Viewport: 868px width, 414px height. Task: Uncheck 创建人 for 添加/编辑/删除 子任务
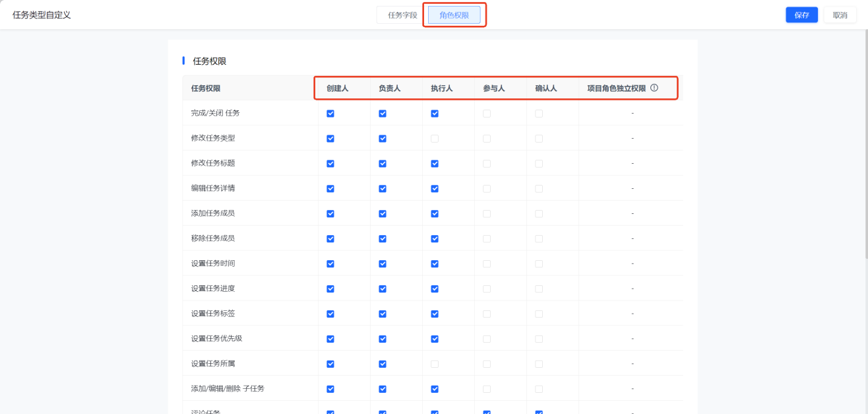[330, 389]
